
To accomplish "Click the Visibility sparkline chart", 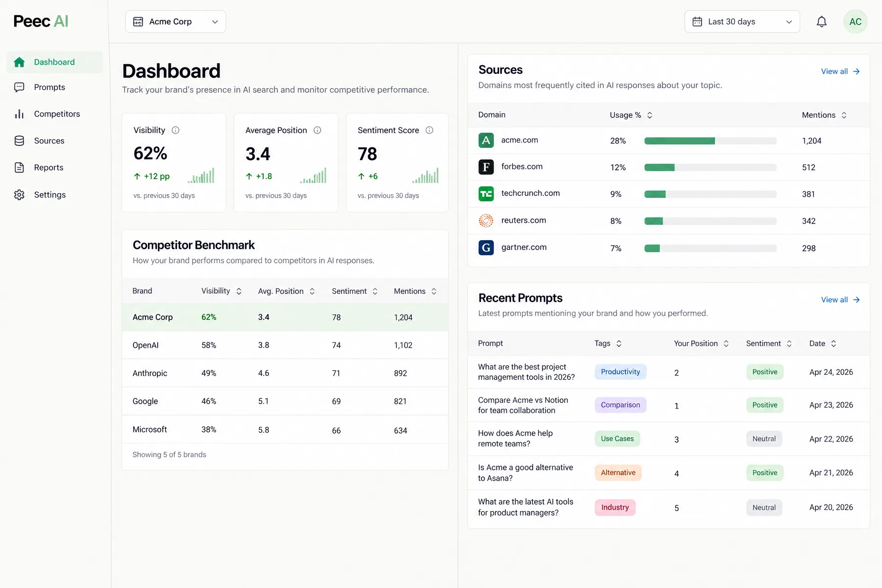I will (x=201, y=176).
